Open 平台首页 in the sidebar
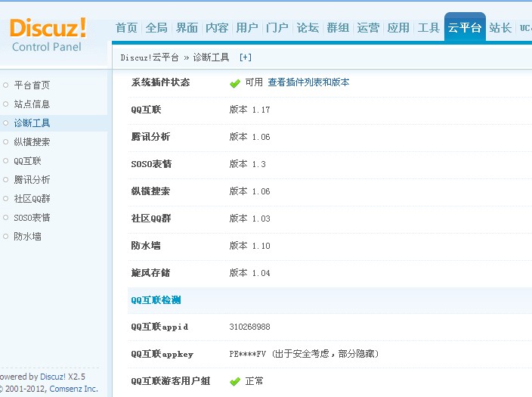 click(x=32, y=85)
